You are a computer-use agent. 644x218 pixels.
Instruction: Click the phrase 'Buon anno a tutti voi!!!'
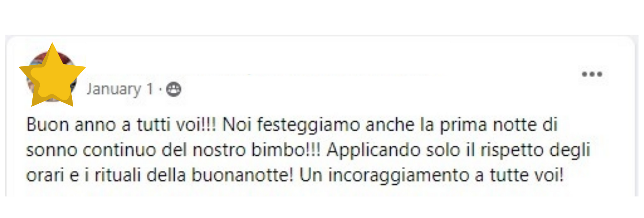click(x=121, y=125)
